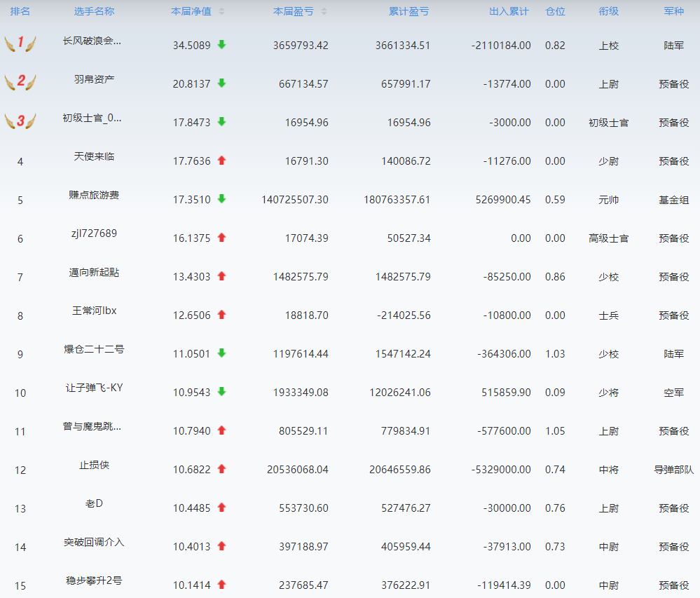Click the red up arrow next to 12.6506
This screenshot has width=700, height=598.
click(x=221, y=314)
